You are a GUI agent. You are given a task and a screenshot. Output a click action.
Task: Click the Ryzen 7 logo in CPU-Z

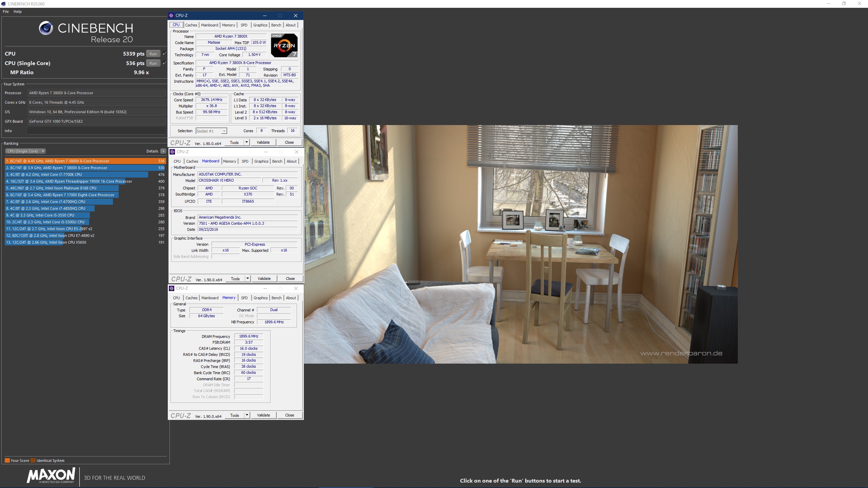284,45
